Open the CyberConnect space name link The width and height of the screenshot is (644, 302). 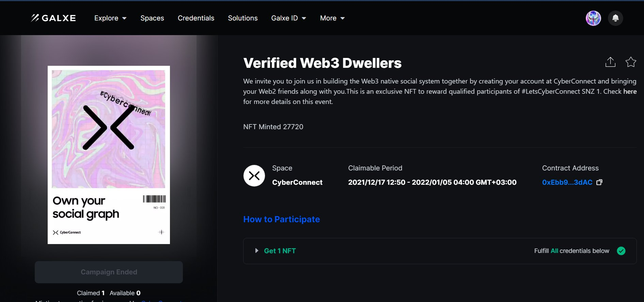tap(297, 182)
